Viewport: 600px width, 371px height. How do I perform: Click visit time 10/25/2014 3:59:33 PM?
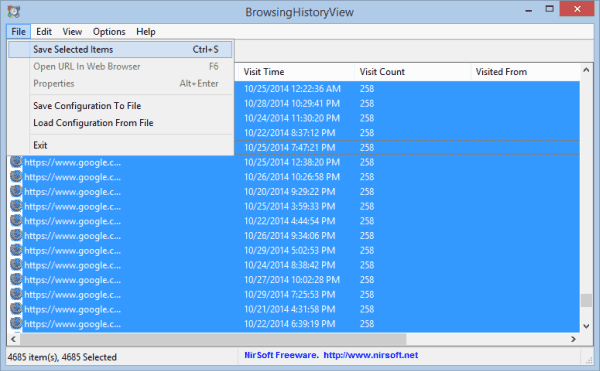click(x=290, y=207)
